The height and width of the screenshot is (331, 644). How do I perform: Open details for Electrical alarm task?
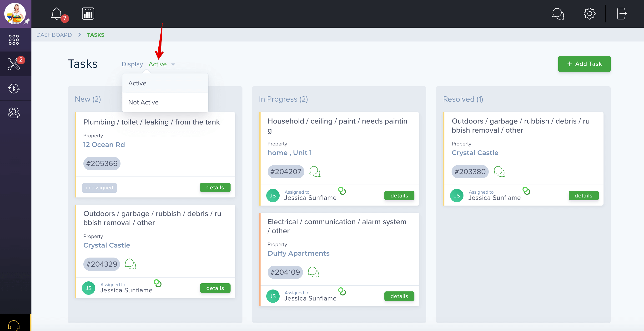point(399,296)
